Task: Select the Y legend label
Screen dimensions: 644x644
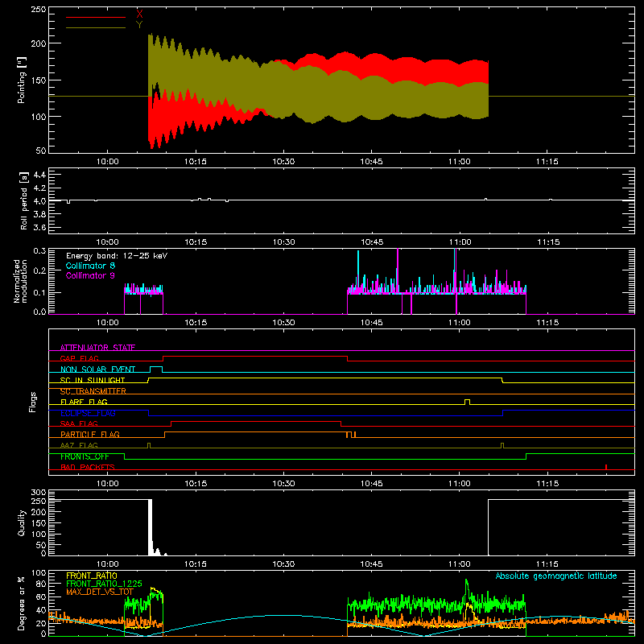Action: click(x=139, y=25)
